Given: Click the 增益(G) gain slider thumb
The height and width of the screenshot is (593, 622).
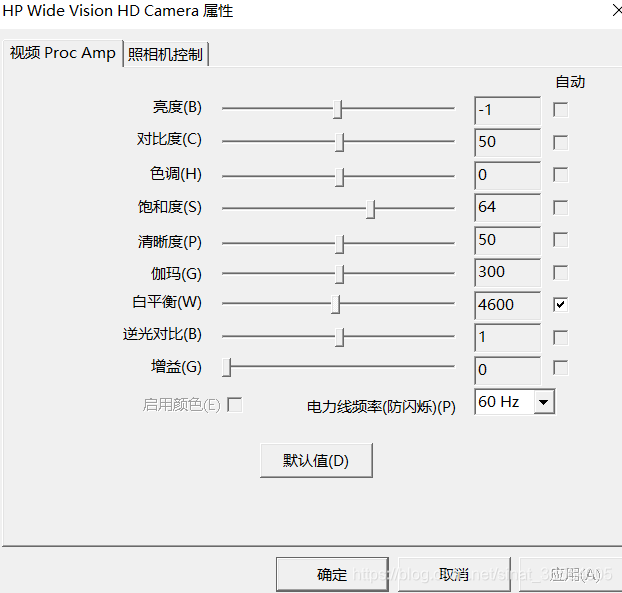Looking at the screenshot, I should (x=227, y=367).
